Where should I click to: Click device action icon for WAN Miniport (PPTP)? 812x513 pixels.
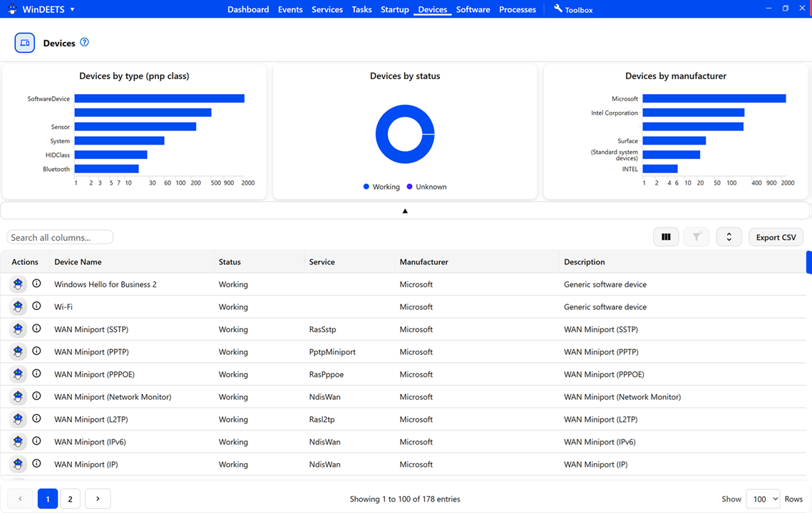pos(18,351)
